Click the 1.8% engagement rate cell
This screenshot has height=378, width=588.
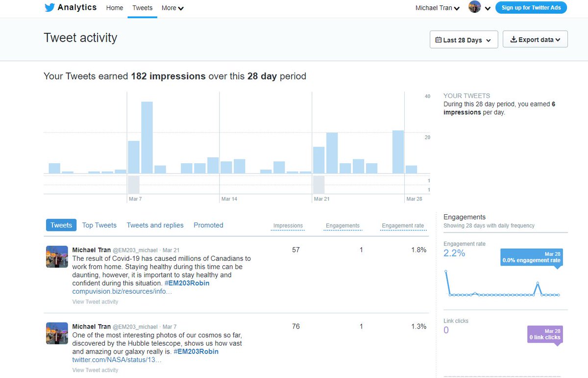pos(418,250)
